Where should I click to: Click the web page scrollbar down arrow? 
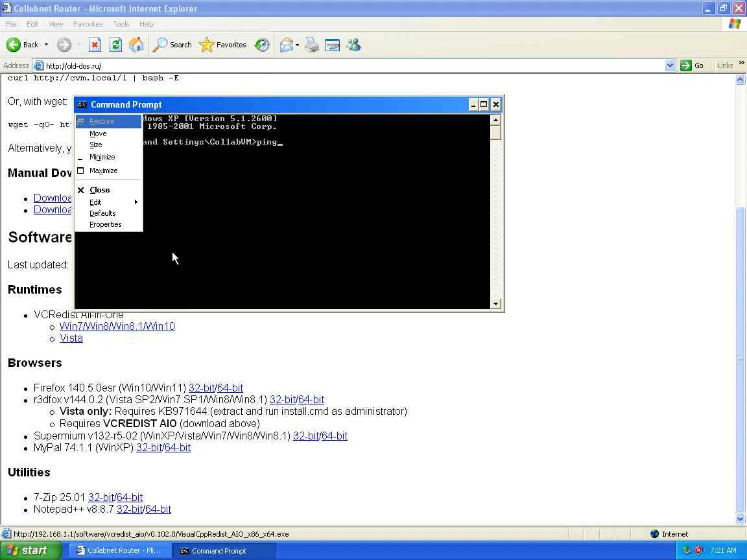pos(740,519)
